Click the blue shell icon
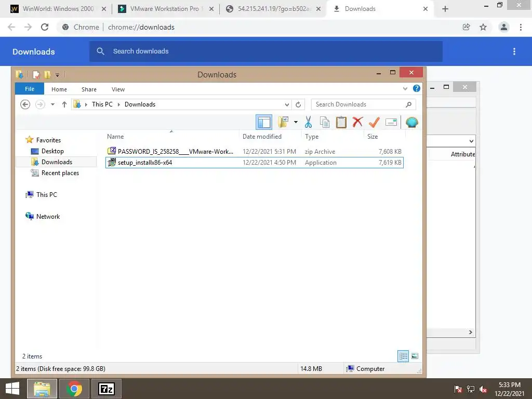 coord(412,122)
